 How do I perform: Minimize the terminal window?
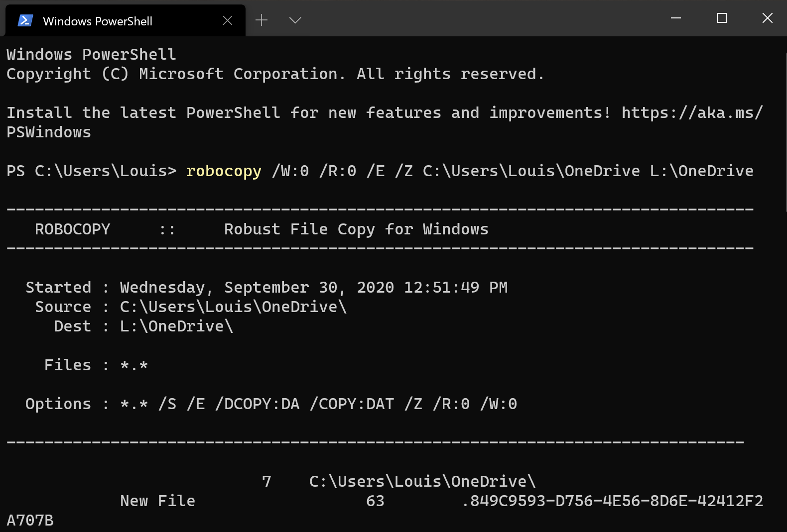[x=676, y=18]
